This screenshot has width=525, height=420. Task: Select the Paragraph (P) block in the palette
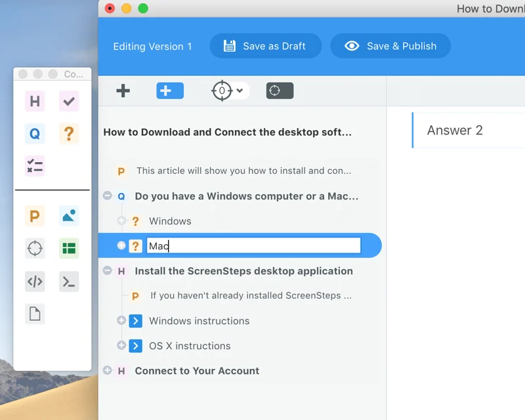click(x=35, y=216)
